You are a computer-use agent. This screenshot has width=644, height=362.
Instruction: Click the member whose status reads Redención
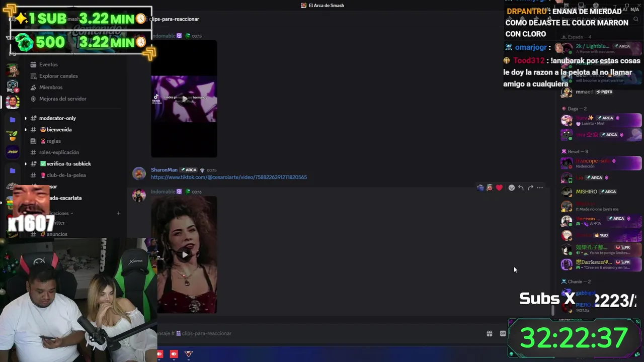[601, 163]
